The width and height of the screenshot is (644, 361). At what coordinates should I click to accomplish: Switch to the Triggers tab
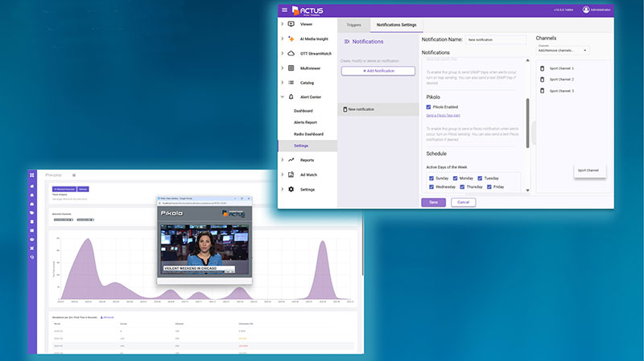coord(353,25)
